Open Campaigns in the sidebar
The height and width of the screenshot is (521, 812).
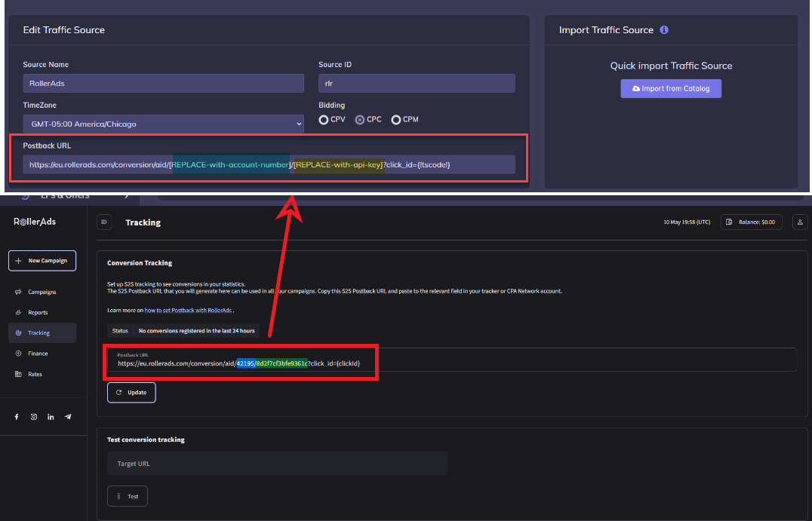(42, 293)
